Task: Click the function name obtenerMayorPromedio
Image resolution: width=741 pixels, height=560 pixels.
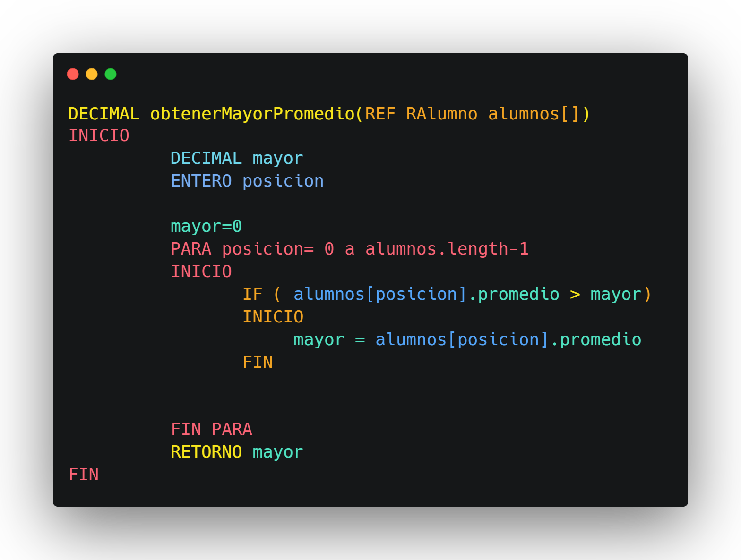Action: pos(252,114)
